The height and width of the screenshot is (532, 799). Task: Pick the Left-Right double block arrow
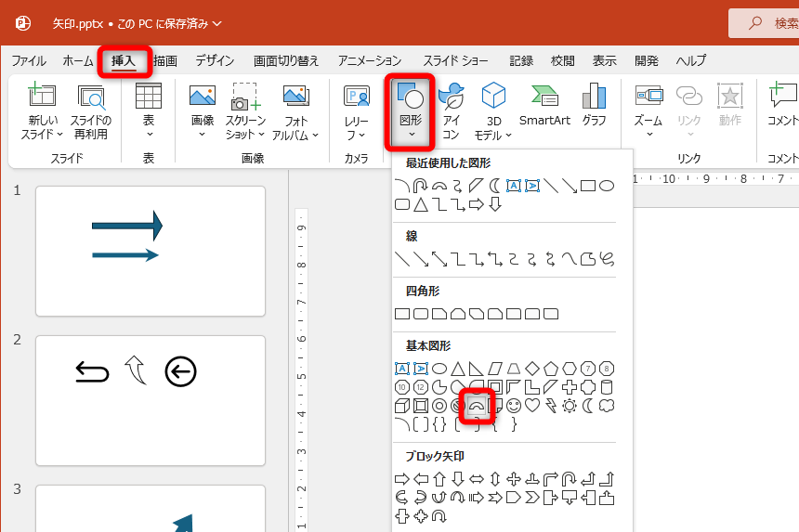[x=477, y=479]
